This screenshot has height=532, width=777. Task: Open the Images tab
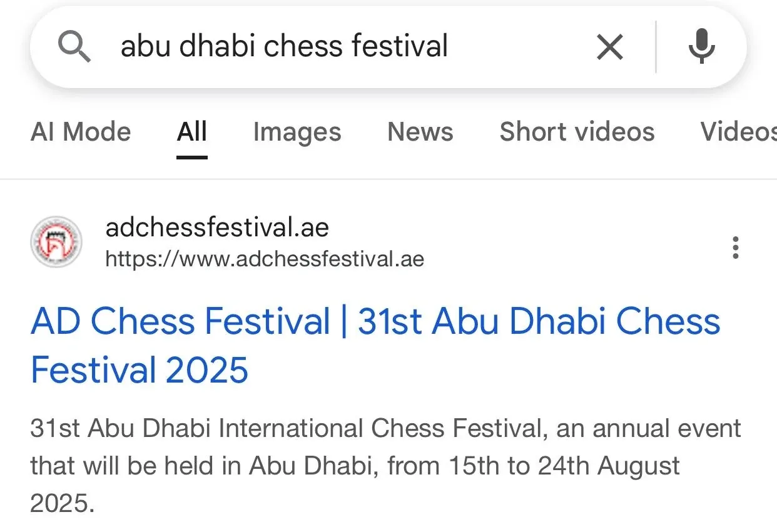click(x=297, y=132)
